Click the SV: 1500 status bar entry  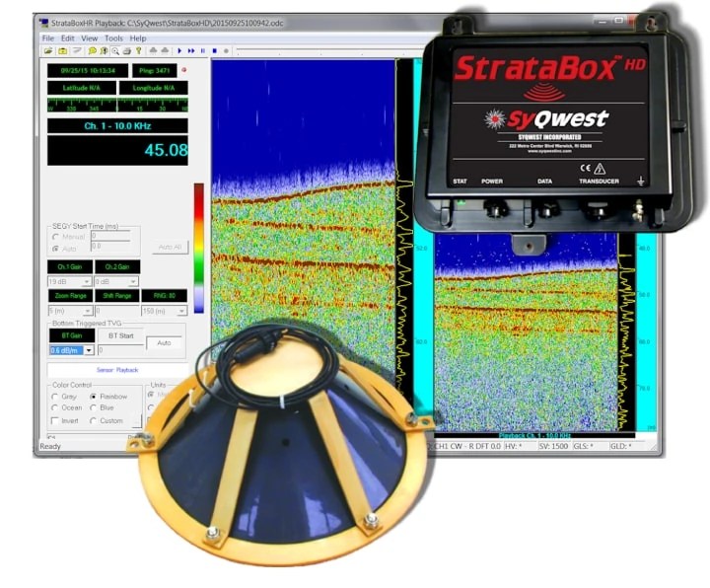pos(554,446)
